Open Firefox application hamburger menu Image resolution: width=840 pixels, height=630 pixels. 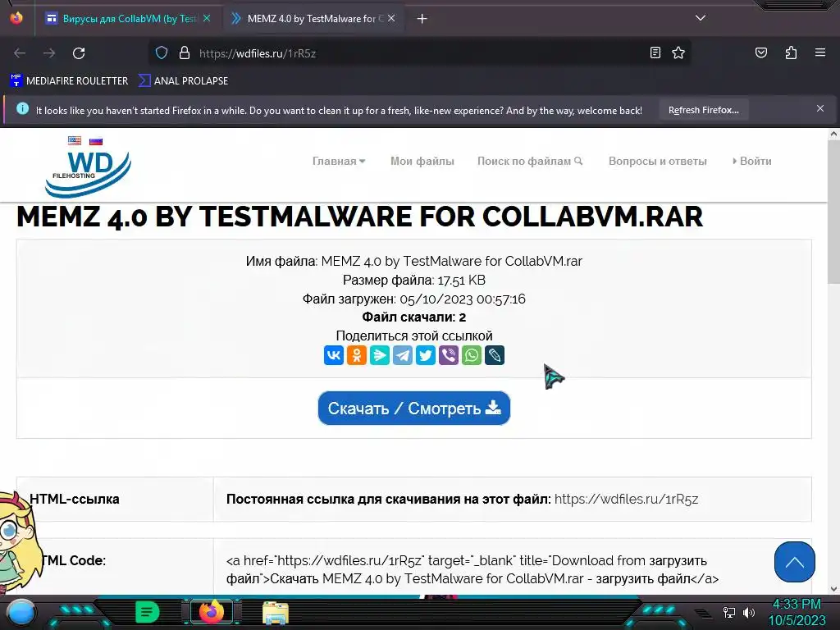[x=819, y=52]
